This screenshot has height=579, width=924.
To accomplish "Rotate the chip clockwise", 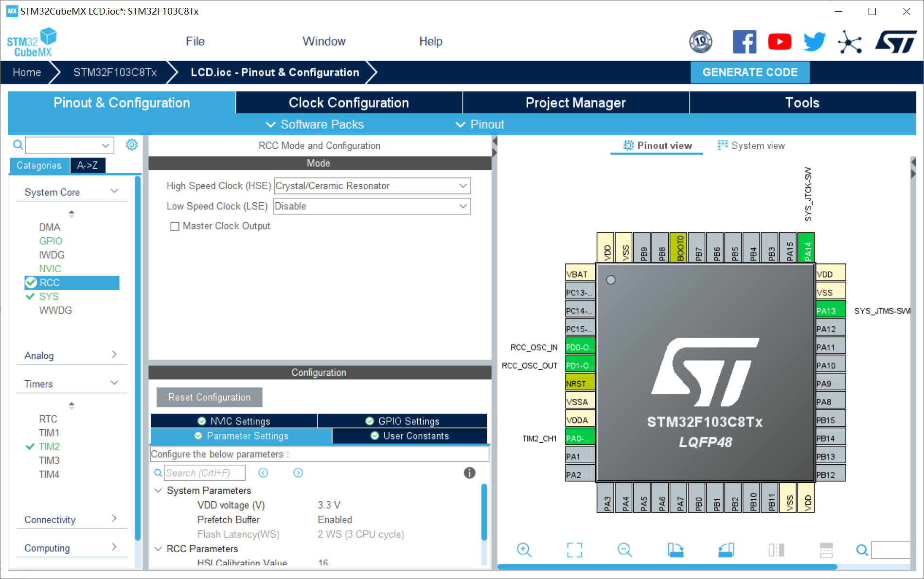I will pos(675,550).
